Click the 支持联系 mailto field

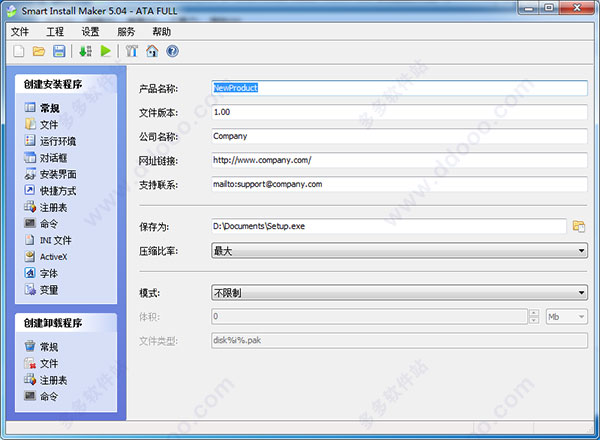point(399,184)
